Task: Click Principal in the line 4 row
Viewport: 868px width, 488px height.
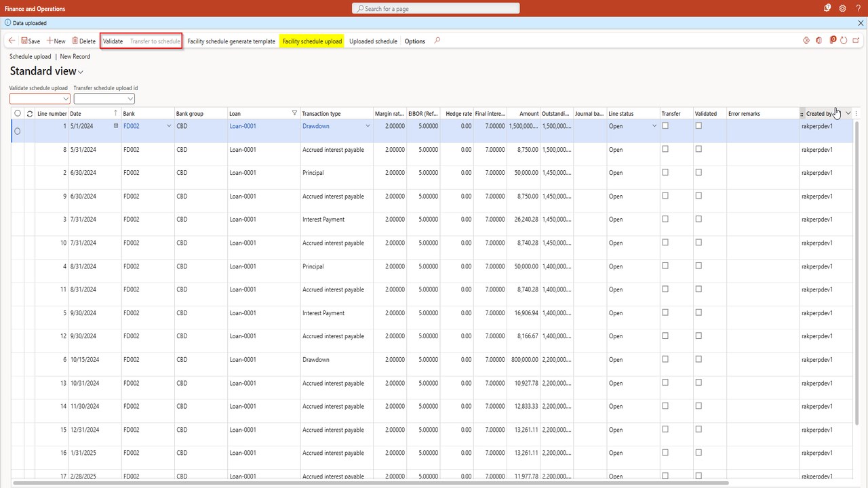Action: [x=313, y=266]
